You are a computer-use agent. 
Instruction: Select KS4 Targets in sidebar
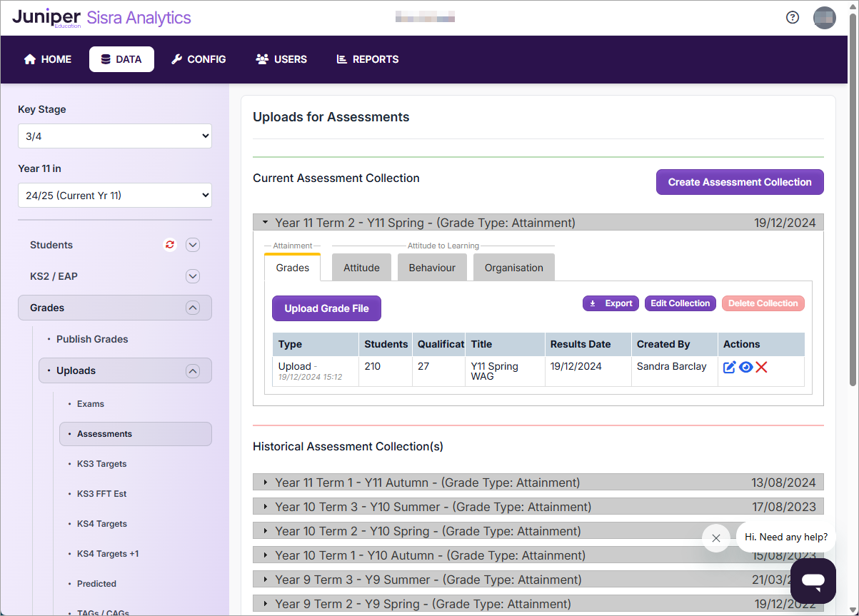[102, 524]
